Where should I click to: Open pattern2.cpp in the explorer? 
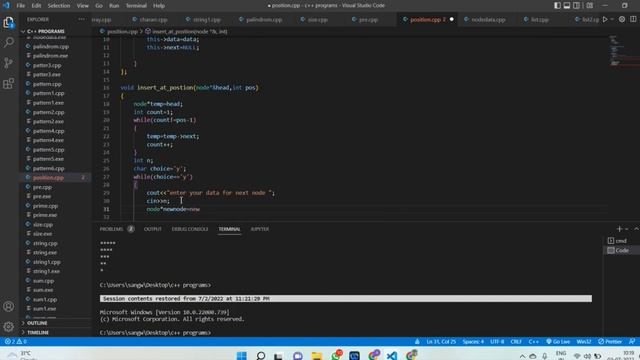(49, 112)
